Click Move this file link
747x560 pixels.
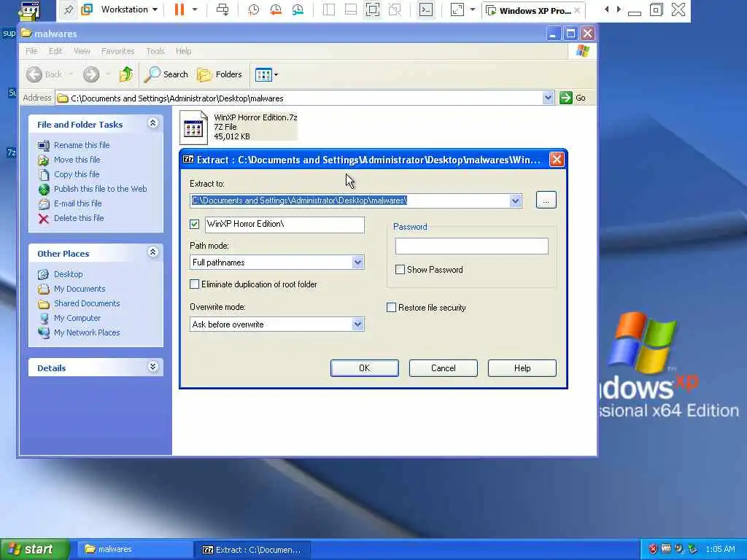(x=77, y=160)
